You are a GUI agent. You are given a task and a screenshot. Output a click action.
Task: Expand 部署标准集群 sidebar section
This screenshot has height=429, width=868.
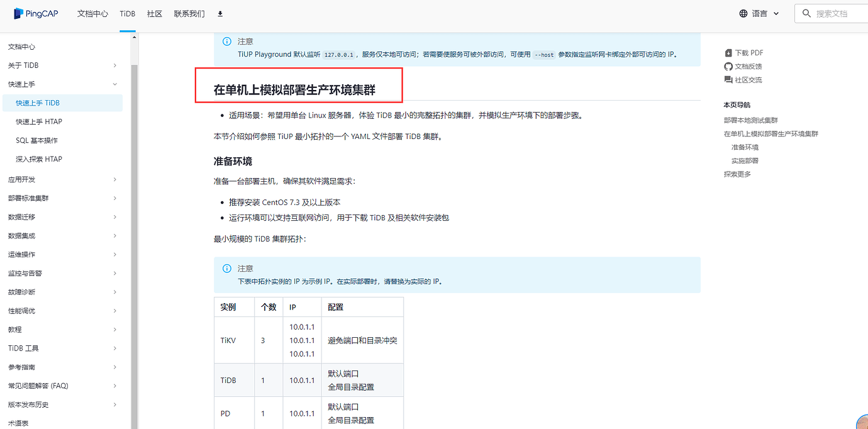point(114,198)
